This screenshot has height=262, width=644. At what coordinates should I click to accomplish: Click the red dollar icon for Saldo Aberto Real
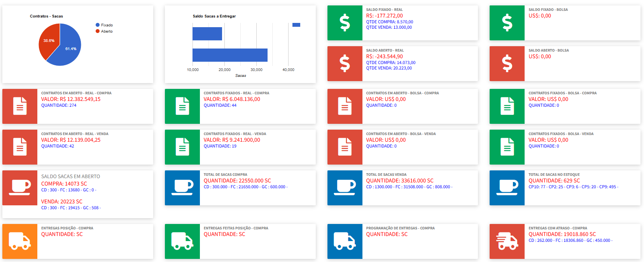345,64
